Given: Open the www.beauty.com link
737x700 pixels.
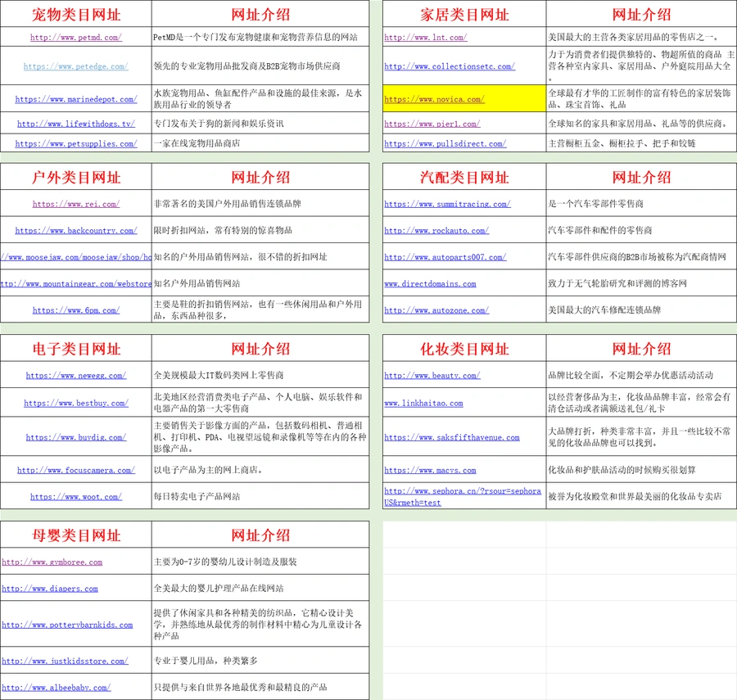Looking at the screenshot, I should point(432,375).
